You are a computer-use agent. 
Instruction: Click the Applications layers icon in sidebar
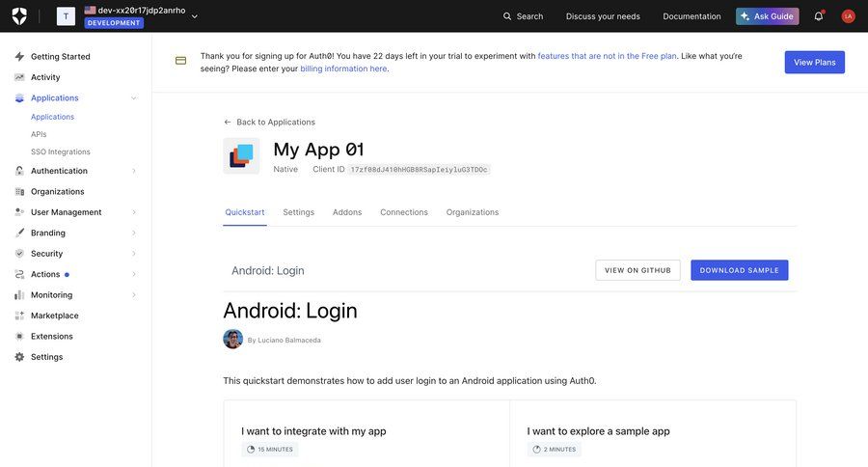[19, 98]
